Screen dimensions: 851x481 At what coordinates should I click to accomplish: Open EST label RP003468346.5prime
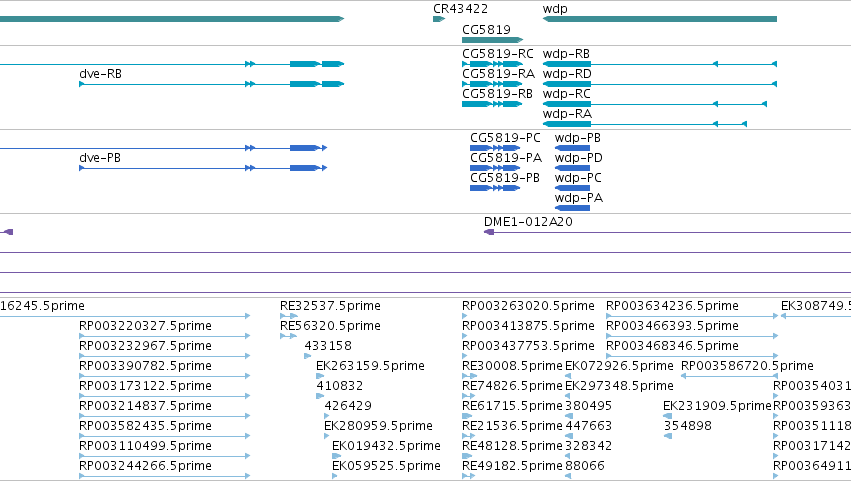pyautogui.click(x=672, y=346)
